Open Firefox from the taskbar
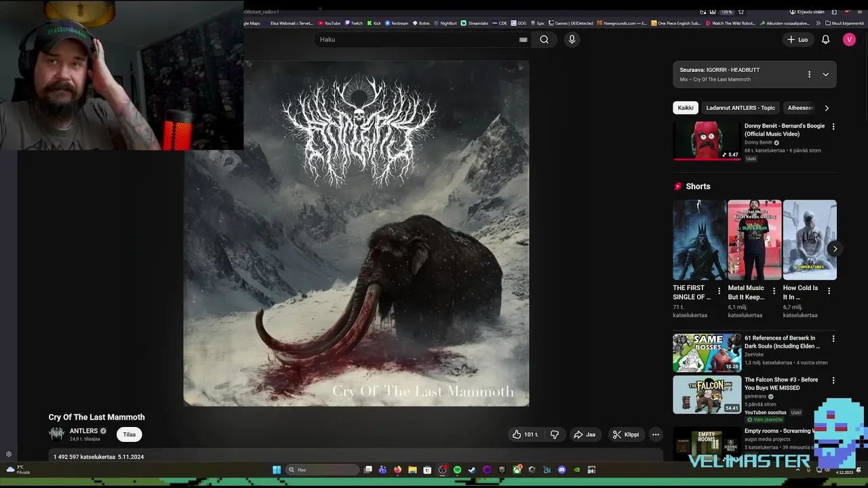This screenshot has height=488, width=868. [397, 470]
